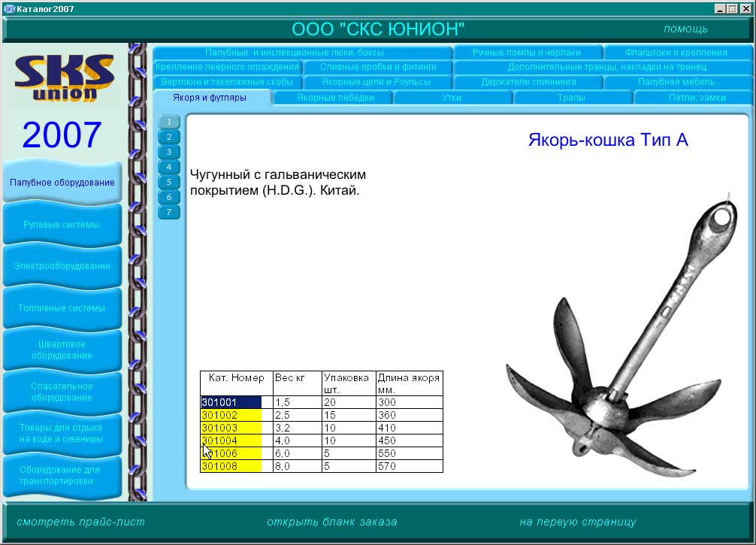Open the "Спасательное оборудование" section
756x545 pixels.
63,391
